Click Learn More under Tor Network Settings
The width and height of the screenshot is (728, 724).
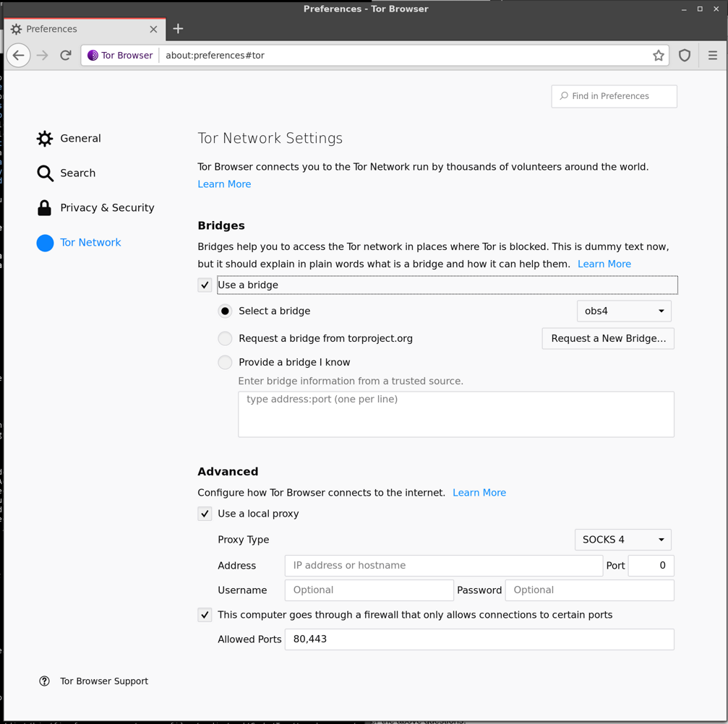click(x=224, y=184)
